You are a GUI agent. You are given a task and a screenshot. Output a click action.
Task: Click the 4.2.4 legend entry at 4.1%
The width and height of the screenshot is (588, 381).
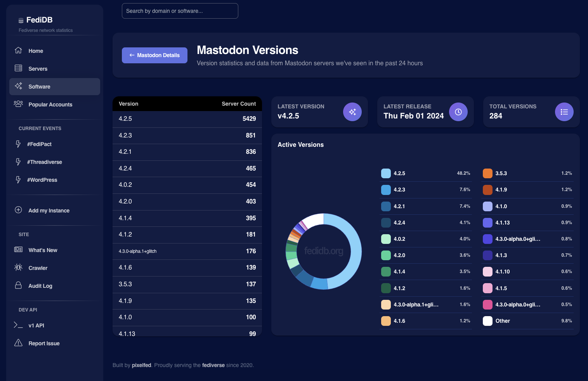[x=426, y=223]
